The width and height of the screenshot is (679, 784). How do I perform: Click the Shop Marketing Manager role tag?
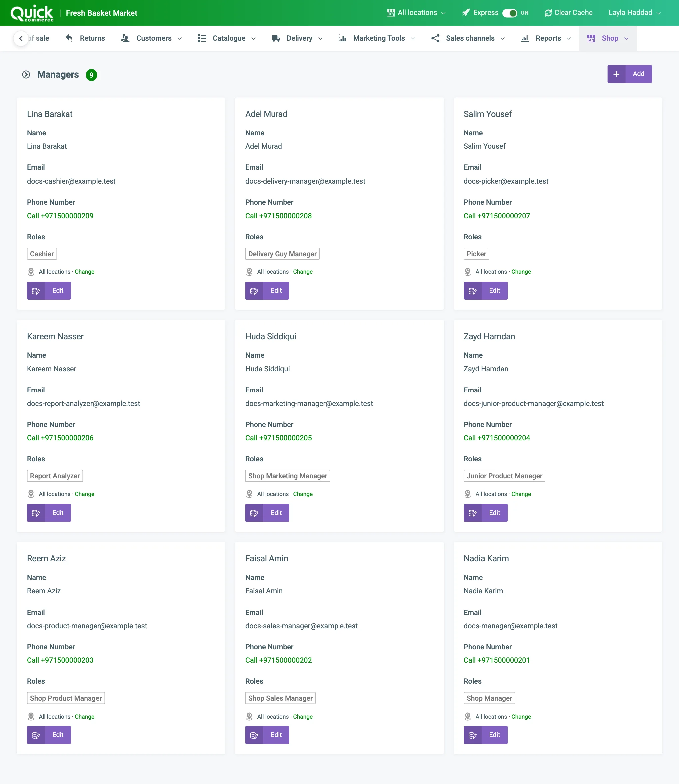[288, 476]
